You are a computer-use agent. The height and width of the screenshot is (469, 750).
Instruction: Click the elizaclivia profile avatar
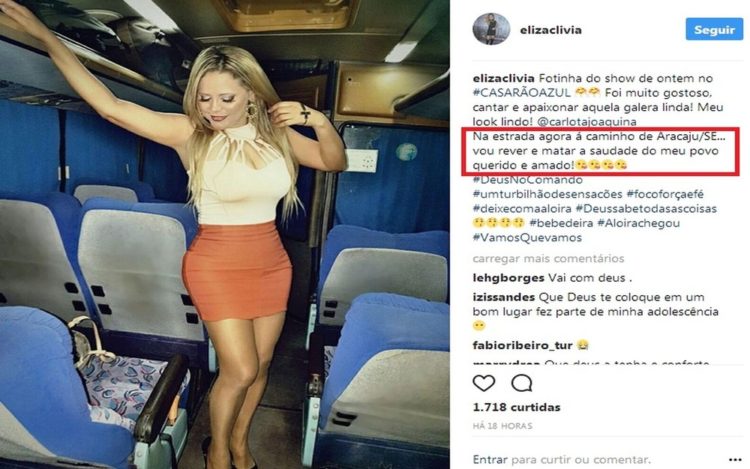coord(491,29)
